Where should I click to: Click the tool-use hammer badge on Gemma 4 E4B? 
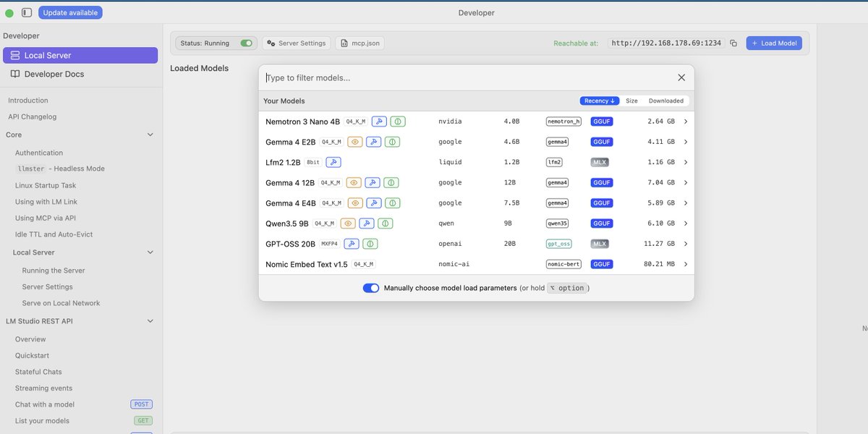click(x=374, y=203)
